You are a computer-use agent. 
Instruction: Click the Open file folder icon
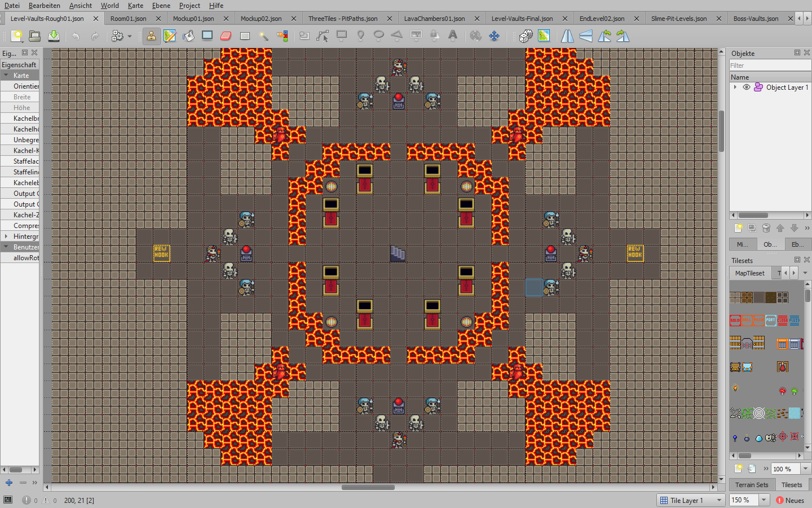[x=35, y=36]
